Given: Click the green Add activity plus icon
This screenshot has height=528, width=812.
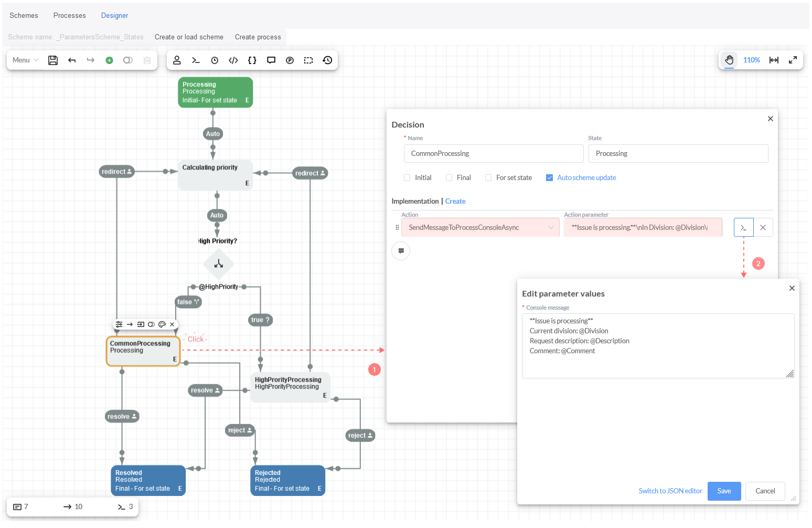Looking at the screenshot, I should pyautogui.click(x=109, y=60).
